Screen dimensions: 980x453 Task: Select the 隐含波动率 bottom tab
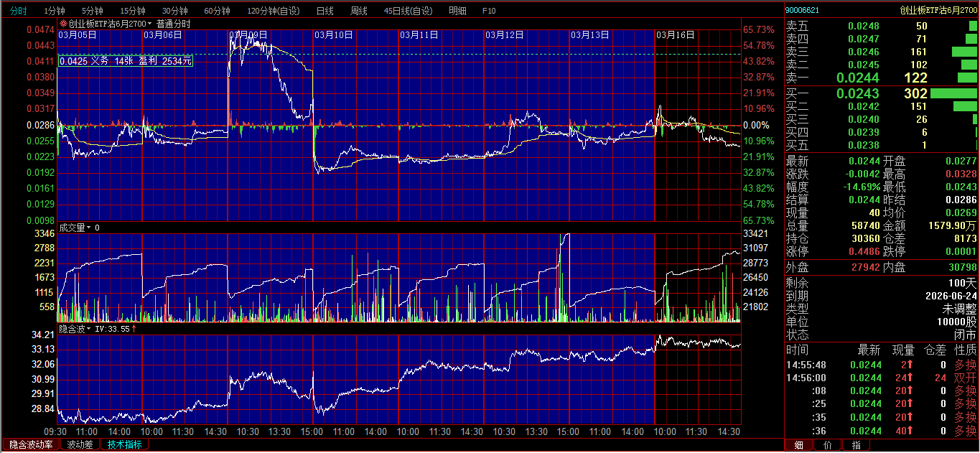tap(30, 444)
